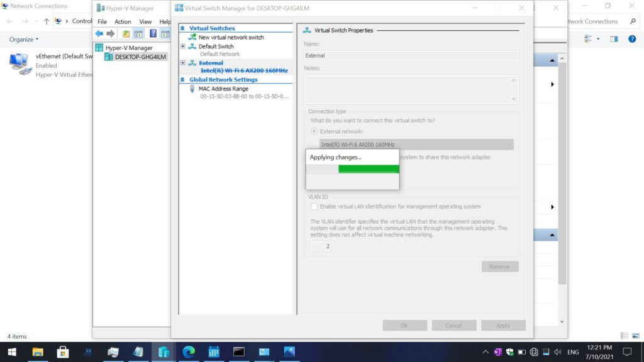Open the preview pane in Network Connections
Screen dimensions: 644x362
[x=614, y=39]
